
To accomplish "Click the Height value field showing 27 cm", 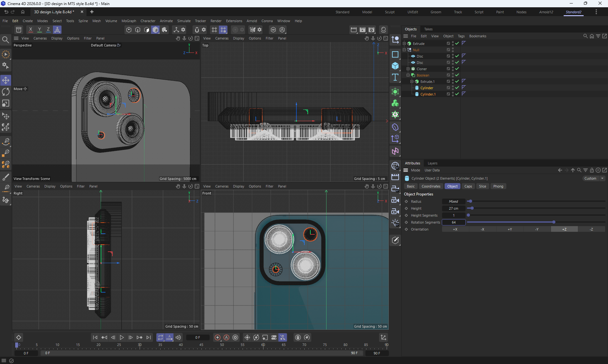I will [453, 208].
